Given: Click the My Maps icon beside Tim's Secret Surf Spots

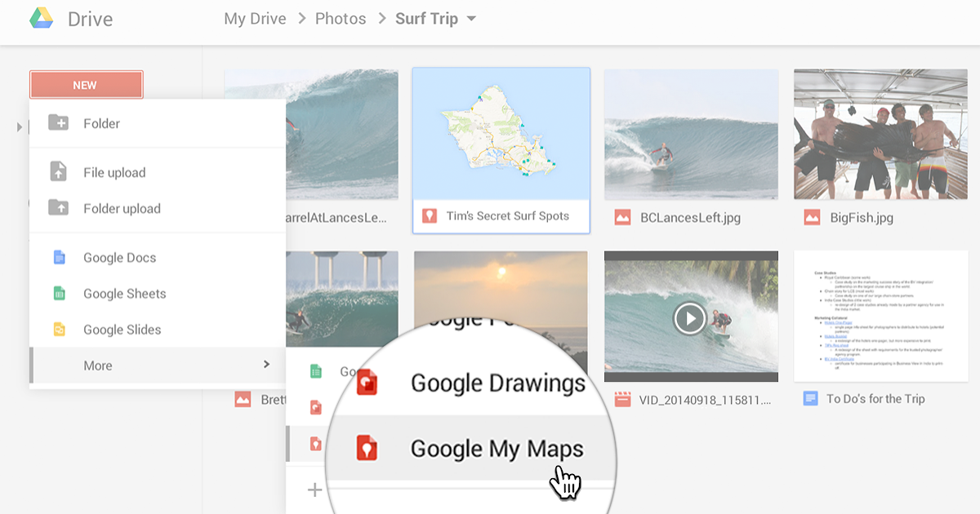Looking at the screenshot, I should pos(429,216).
